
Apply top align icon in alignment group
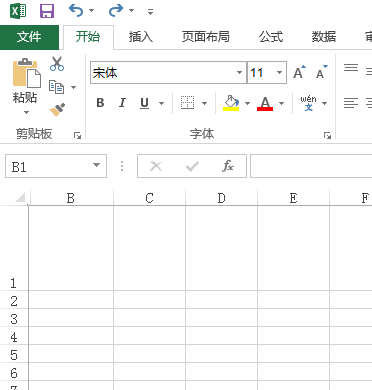tap(351, 68)
